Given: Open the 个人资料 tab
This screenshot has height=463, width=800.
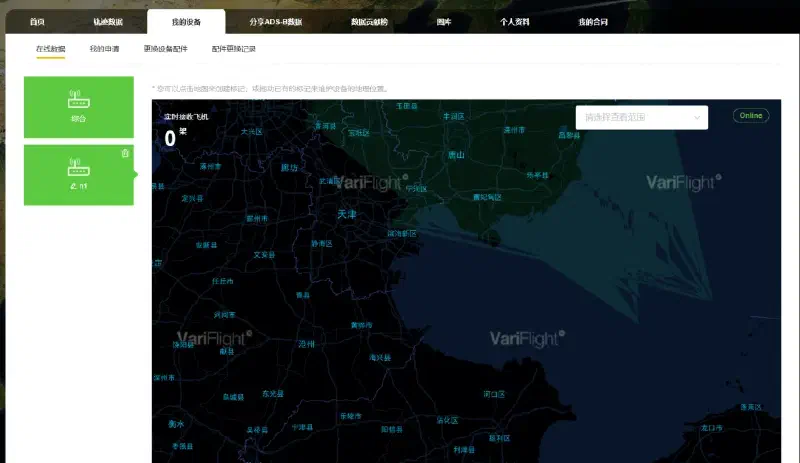Looking at the screenshot, I should pyautogui.click(x=514, y=22).
